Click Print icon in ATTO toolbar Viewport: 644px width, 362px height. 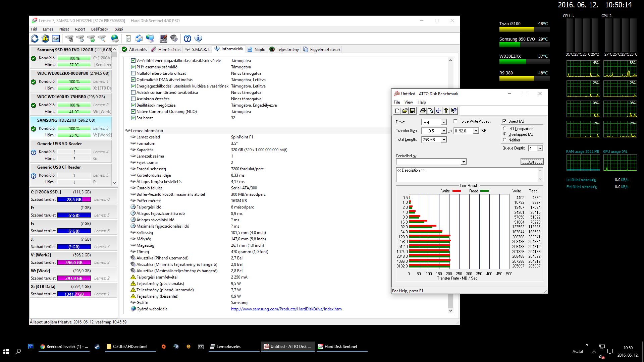423,111
